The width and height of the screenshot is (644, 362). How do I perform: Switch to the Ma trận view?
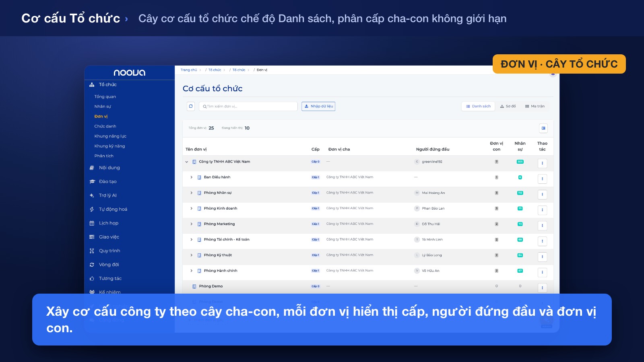[x=535, y=106]
